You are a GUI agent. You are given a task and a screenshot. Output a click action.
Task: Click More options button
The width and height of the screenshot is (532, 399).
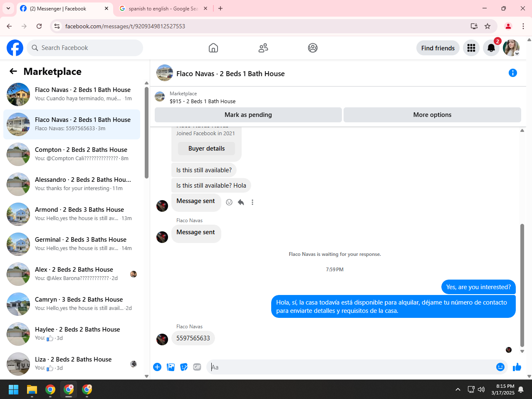tap(432, 115)
